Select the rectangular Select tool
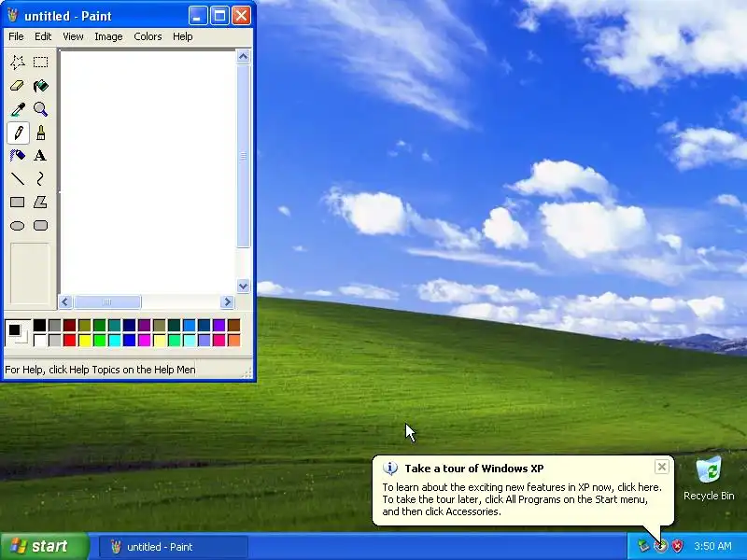The height and width of the screenshot is (560, 747). (x=40, y=62)
